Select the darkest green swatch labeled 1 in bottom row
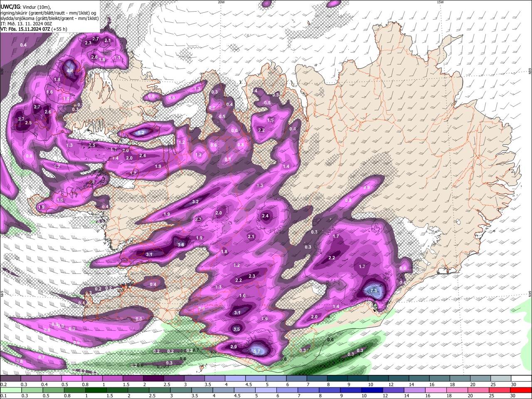This screenshot has height=399, width=532. click(x=96, y=390)
